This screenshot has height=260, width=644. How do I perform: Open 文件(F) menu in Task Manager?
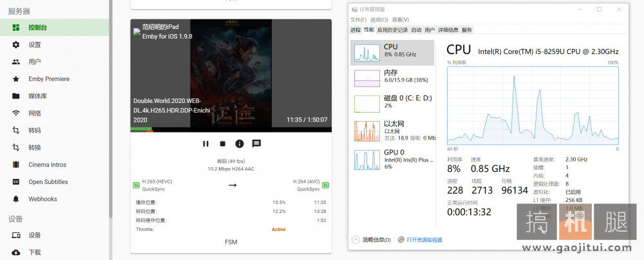pos(358,20)
